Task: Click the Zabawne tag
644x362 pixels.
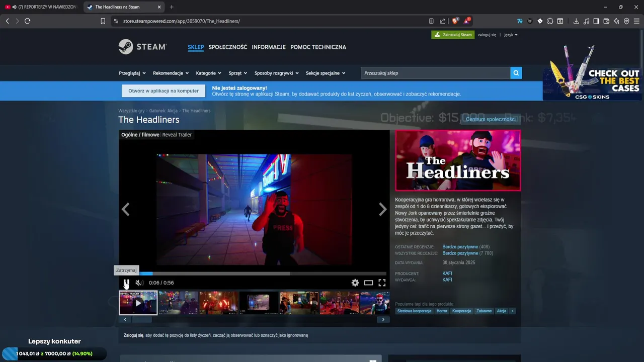Action: pyautogui.click(x=484, y=311)
